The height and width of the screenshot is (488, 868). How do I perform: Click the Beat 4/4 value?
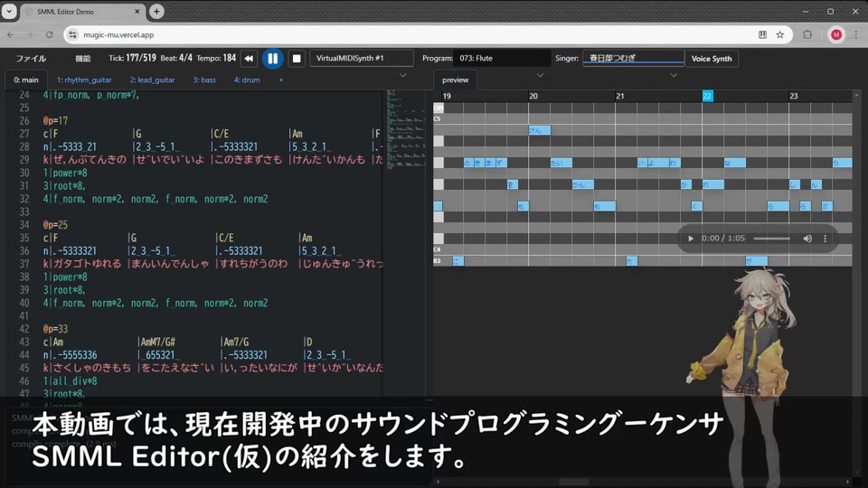pos(184,58)
